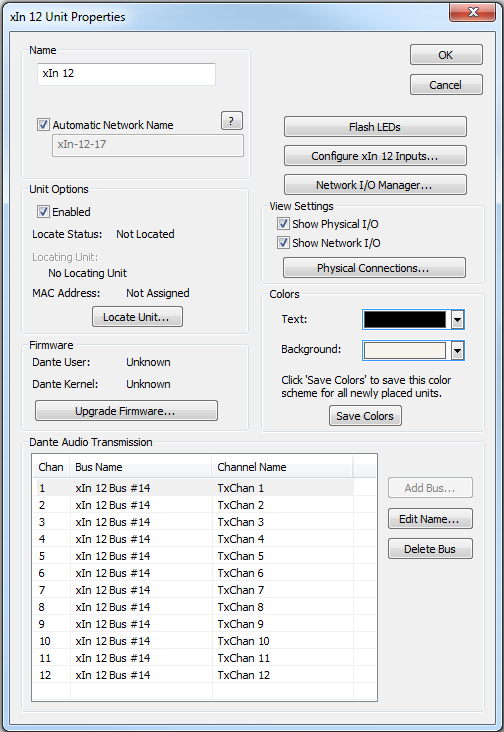504x732 pixels.
Task: Click the beige Background color swatch
Action: pyautogui.click(x=405, y=350)
